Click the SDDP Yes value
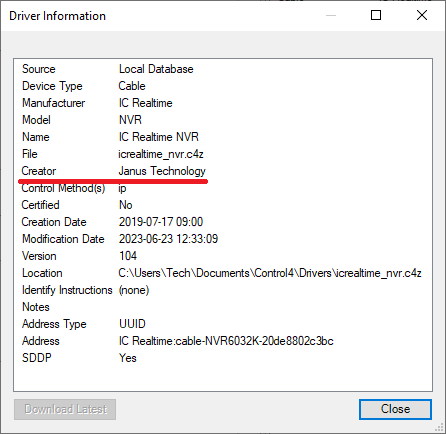Image resolution: width=446 pixels, height=434 pixels. point(128,358)
